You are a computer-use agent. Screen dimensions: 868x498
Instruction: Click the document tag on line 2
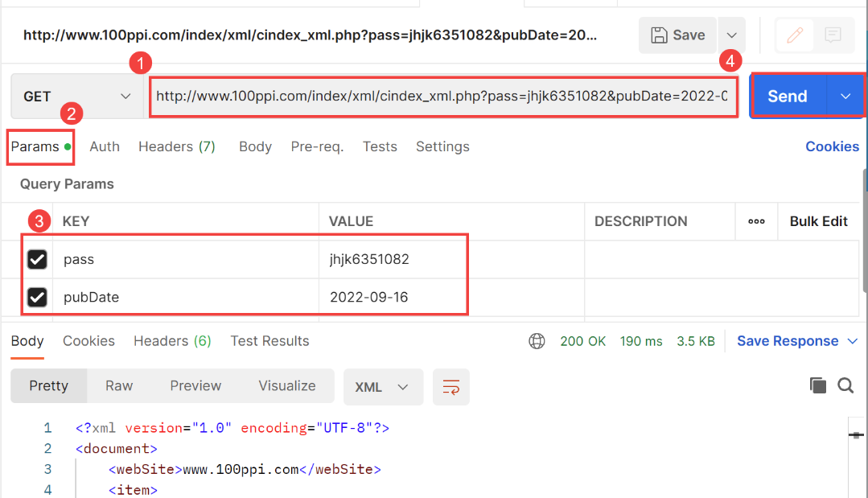[117, 448]
